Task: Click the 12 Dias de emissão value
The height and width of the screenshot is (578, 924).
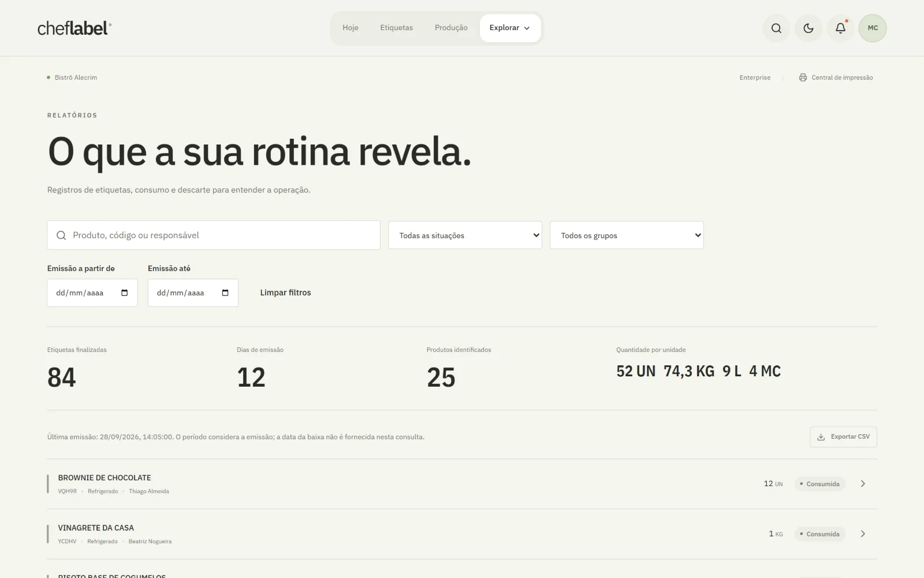Action: pyautogui.click(x=251, y=377)
